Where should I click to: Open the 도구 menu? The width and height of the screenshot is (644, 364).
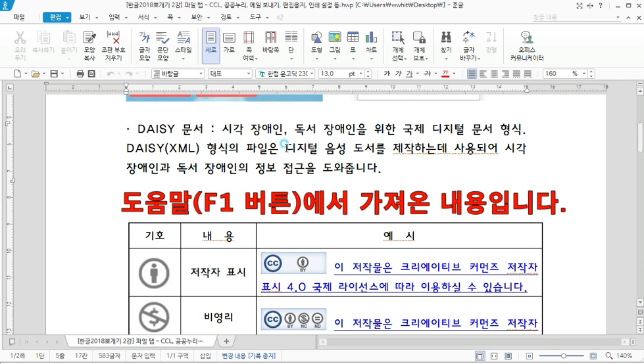(x=255, y=17)
